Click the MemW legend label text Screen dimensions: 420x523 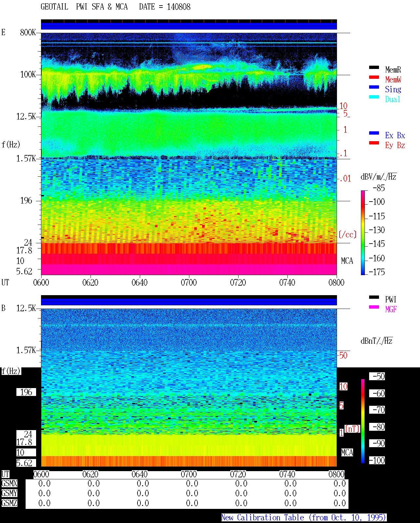[x=393, y=79]
